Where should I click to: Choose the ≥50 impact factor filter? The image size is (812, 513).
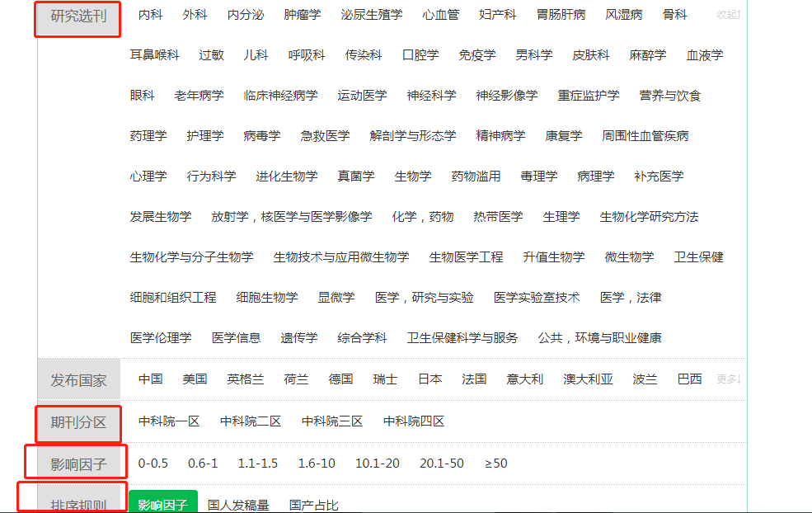tap(496, 464)
